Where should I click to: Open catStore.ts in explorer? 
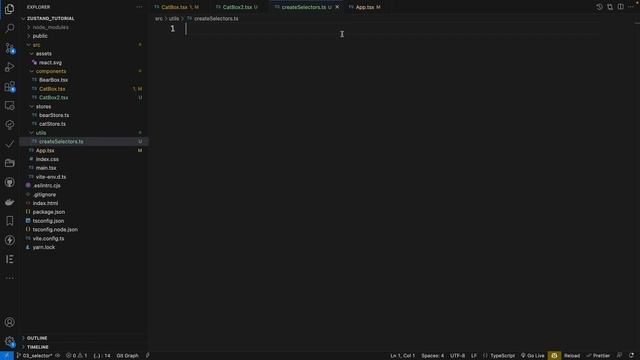[x=52, y=124]
